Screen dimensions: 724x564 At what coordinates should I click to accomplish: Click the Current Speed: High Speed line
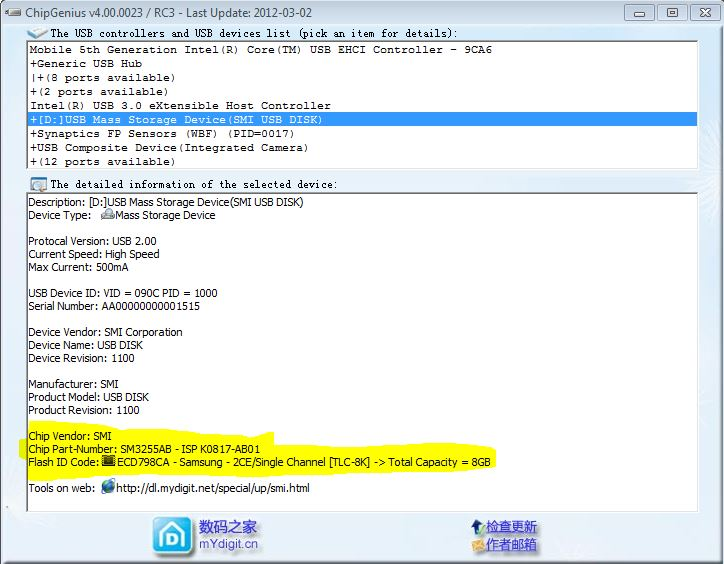(94, 254)
